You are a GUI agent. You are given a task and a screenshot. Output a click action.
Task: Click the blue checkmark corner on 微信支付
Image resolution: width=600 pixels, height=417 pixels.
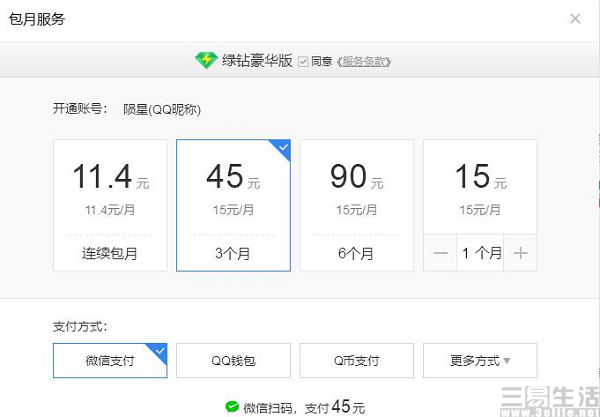click(157, 351)
